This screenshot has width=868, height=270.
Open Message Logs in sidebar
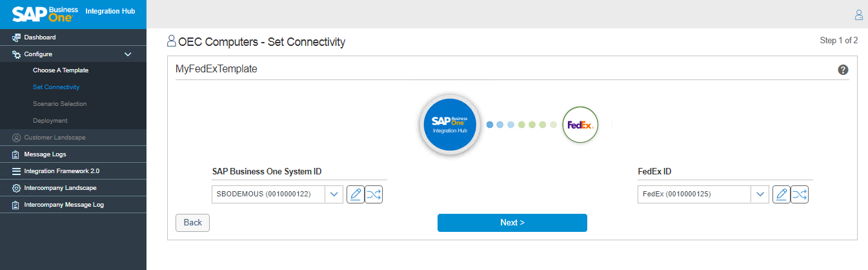point(45,154)
